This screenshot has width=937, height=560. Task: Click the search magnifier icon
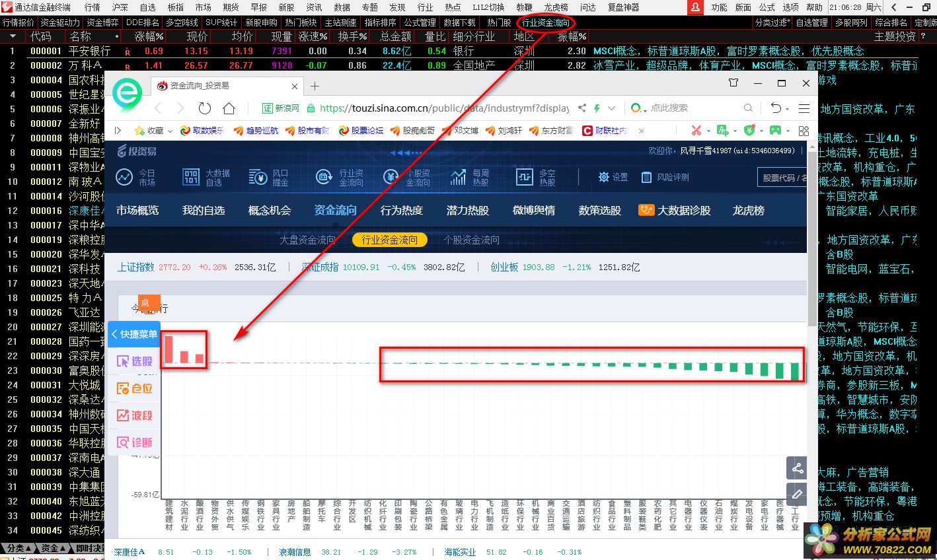[748, 108]
